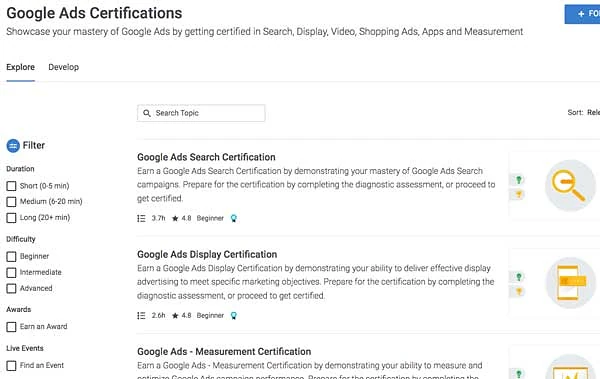Click Beginner label under Display Certification
This screenshot has width=600, height=379.
click(x=210, y=315)
